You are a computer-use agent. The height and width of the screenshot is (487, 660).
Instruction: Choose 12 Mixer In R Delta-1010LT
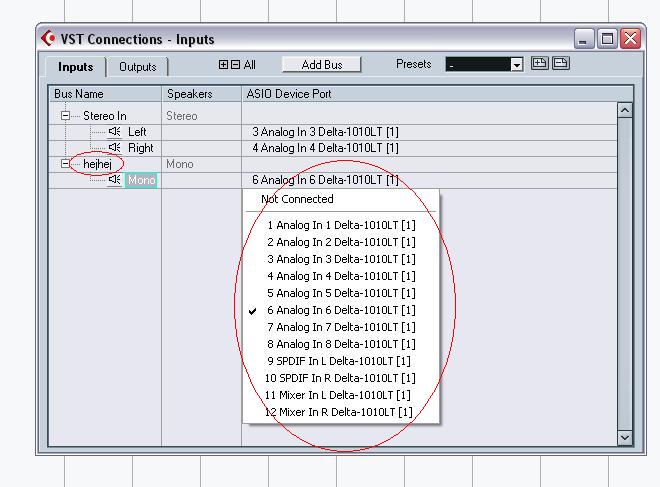(339, 412)
